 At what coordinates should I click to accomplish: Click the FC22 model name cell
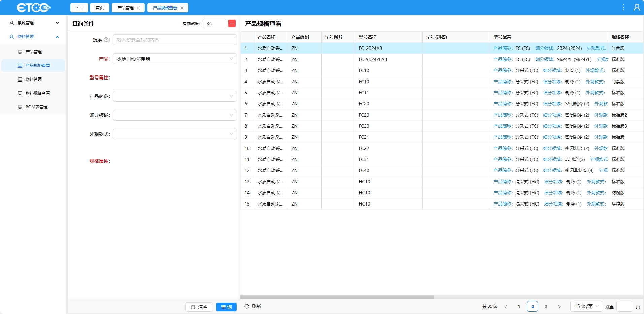coord(389,148)
